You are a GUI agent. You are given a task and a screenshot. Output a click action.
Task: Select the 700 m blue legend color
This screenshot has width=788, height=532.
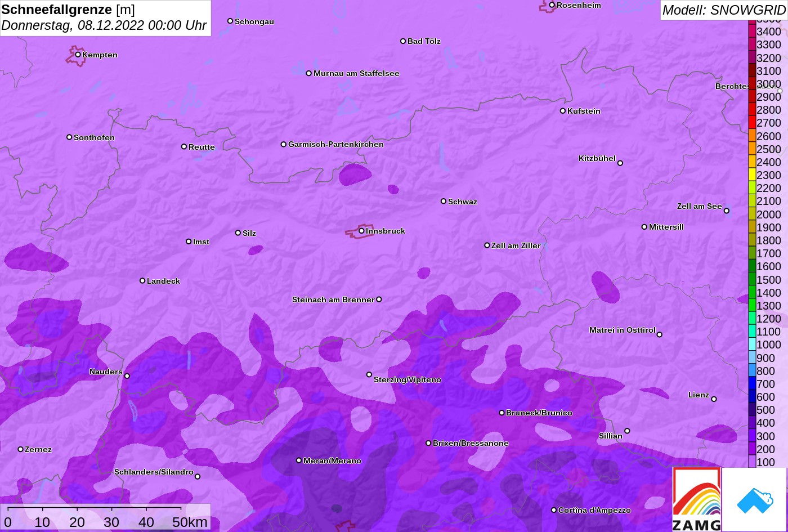pyautogui.click(x=752, y=383)
